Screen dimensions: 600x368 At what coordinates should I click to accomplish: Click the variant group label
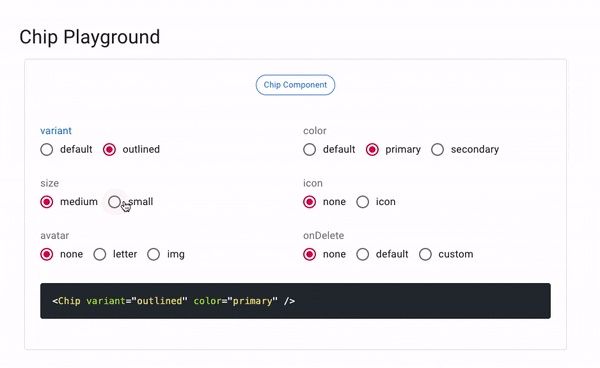click(x=56, y=131)
